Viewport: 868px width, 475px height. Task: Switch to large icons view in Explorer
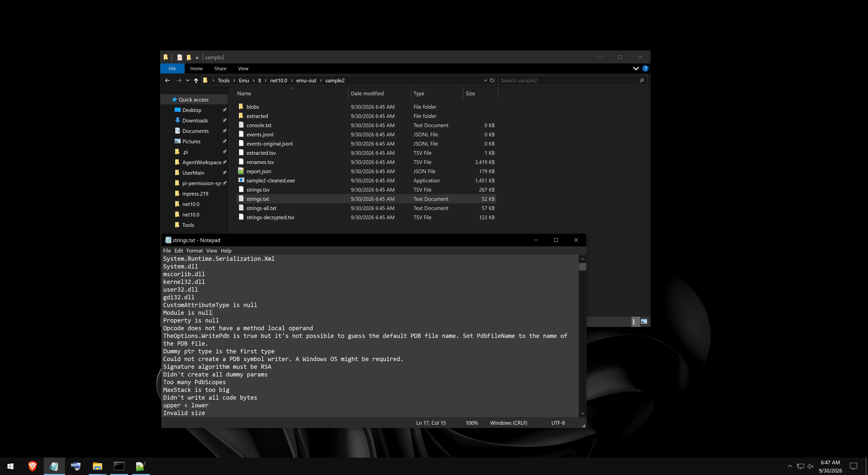pos(644,321)
